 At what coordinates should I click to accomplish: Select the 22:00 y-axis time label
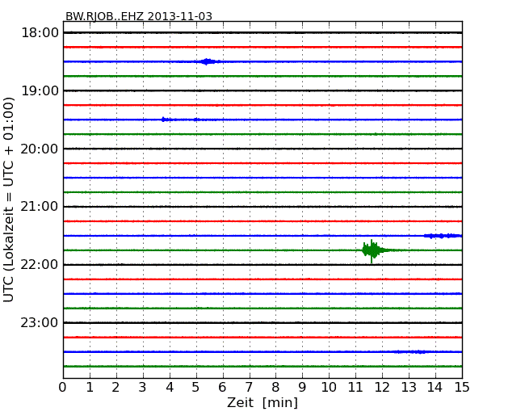[40, 265]
